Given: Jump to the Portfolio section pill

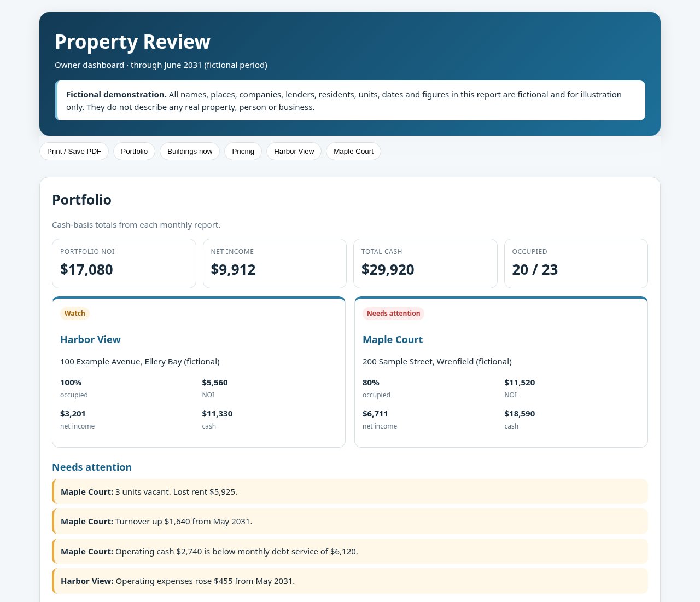Looking at the screenshot, I should (134, 152).
